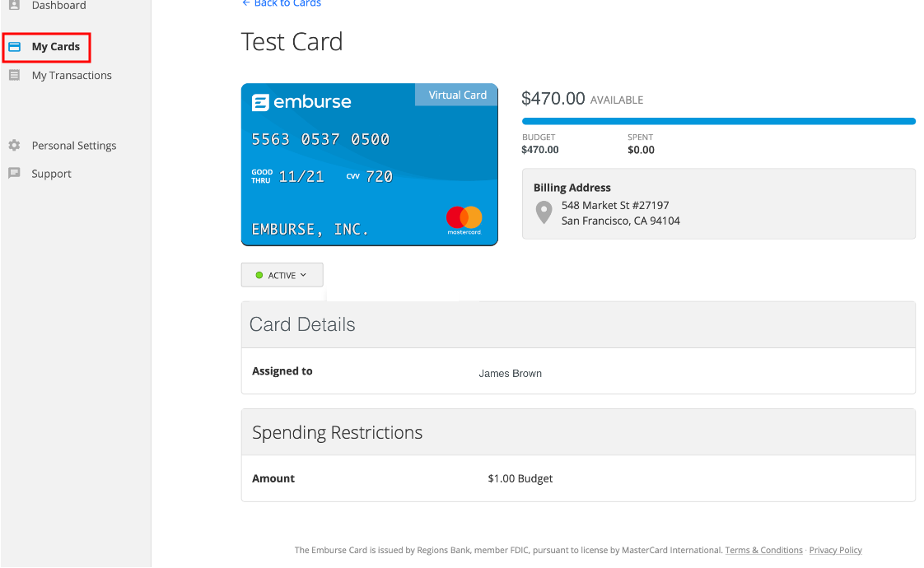The image size is (924, 568).
Task: Click the Back to Cards link
Action: tap(282, 3)
